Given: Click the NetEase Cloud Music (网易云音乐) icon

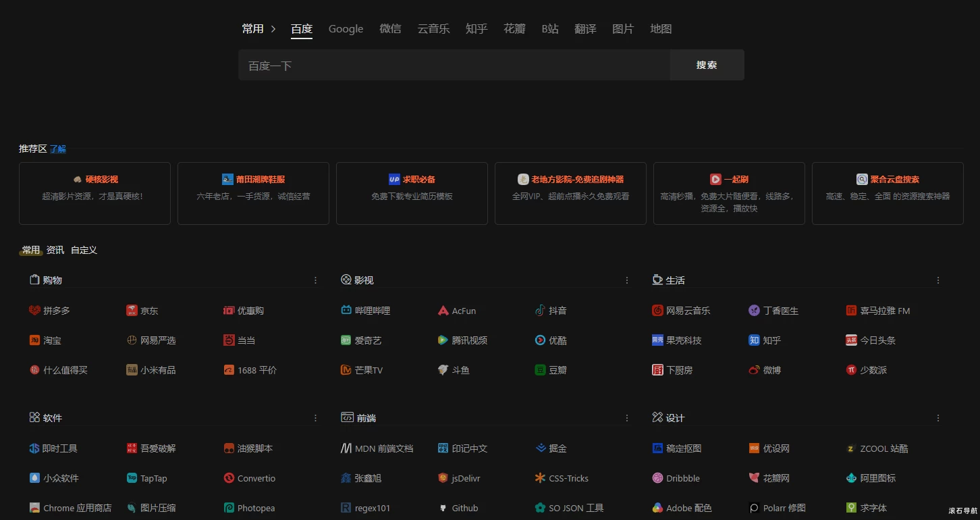Looking at the screenshot, I should pyautogui.click(x=657, y=311).
